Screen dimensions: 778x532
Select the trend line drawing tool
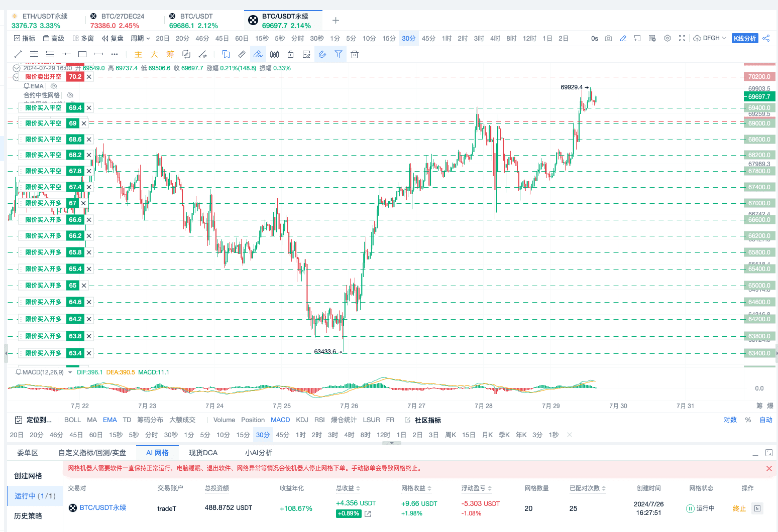click(x=18, y=54)
